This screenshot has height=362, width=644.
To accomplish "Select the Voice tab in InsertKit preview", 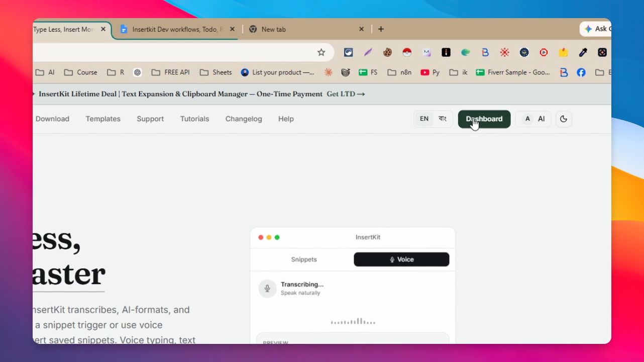I will (401, 259).
